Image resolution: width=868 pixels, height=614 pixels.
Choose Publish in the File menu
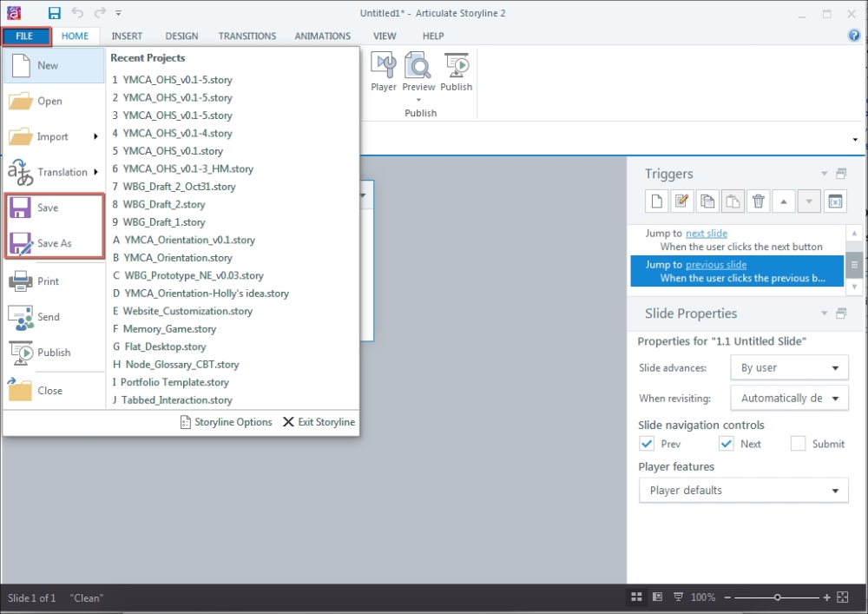click(54, 352)
